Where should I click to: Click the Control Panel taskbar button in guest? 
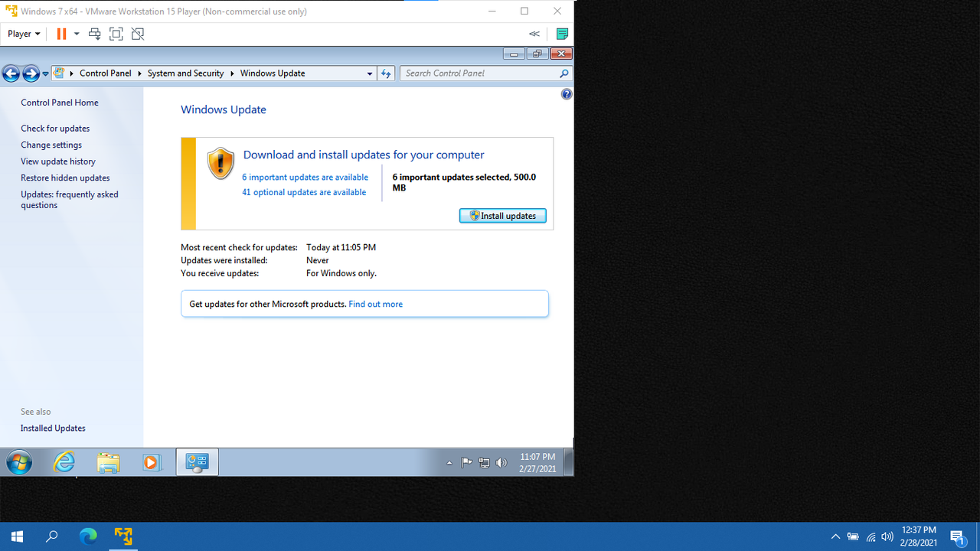[x=197, y=462]
